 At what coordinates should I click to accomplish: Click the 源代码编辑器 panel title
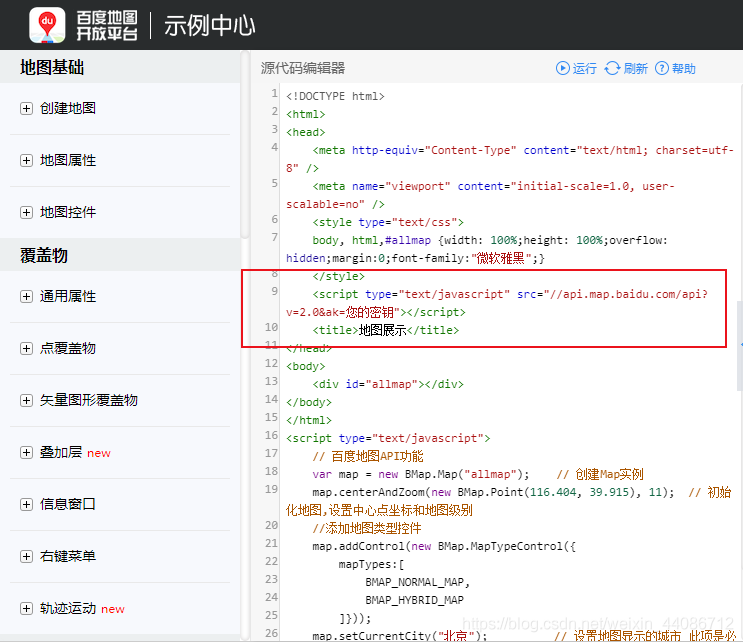(x=303, y=68)
